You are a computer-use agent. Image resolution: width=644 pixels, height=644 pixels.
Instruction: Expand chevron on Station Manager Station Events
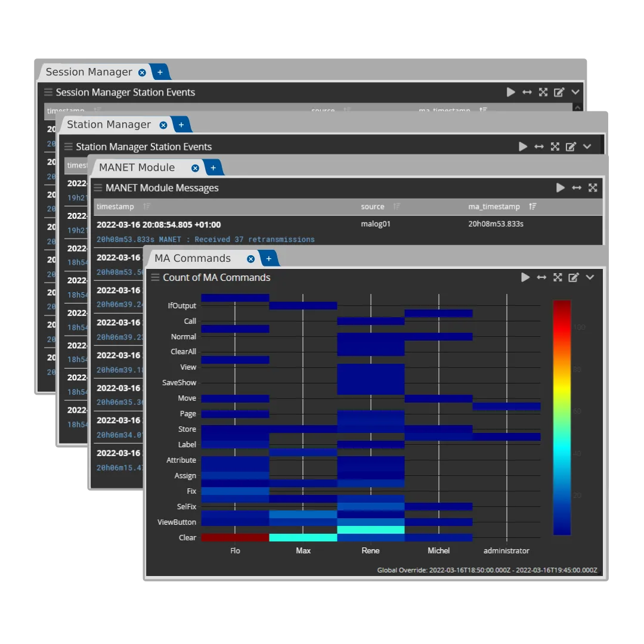(x=587, y=147)
